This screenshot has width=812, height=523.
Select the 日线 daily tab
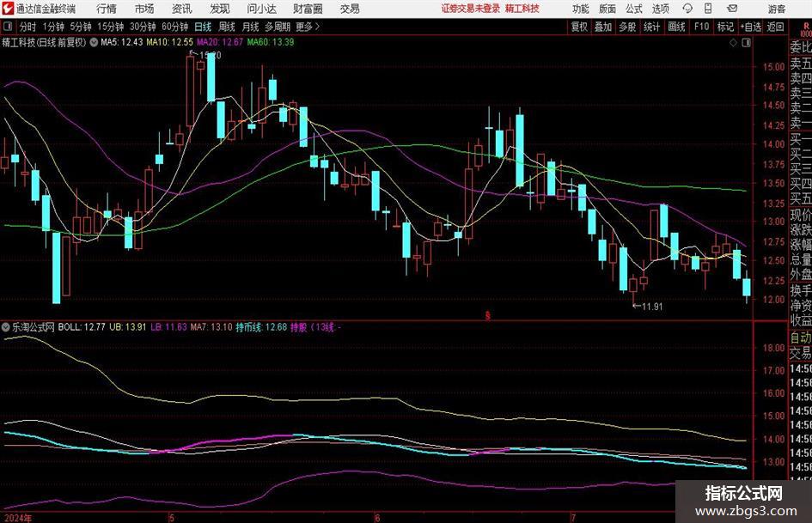pyautogui.click(x=203, y=27)
